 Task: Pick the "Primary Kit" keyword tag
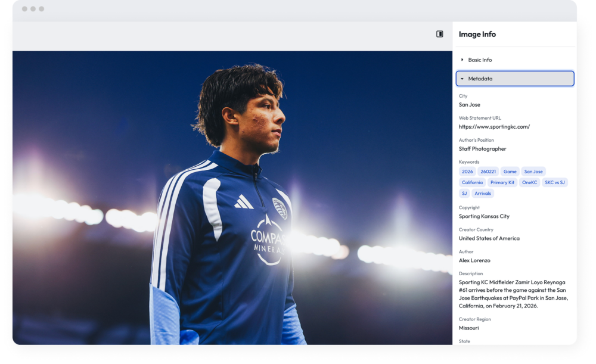pos(502,182)
